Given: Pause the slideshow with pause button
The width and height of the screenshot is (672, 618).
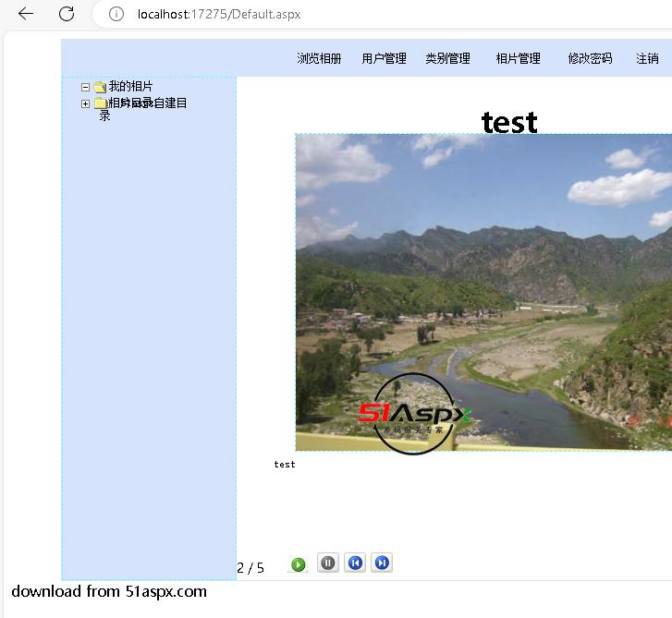Looking at the screenshot, I should (328, 563).
